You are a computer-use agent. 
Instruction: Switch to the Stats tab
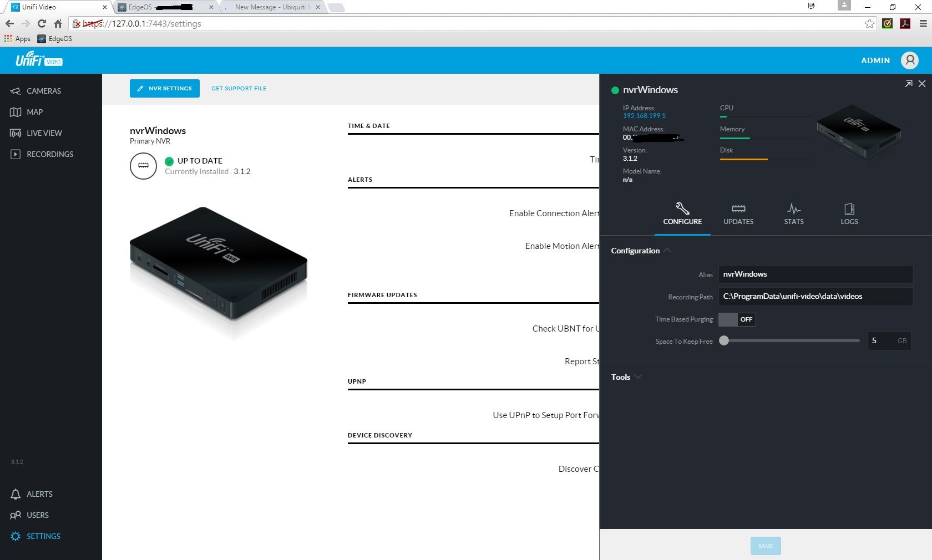[x=793, y=214]
